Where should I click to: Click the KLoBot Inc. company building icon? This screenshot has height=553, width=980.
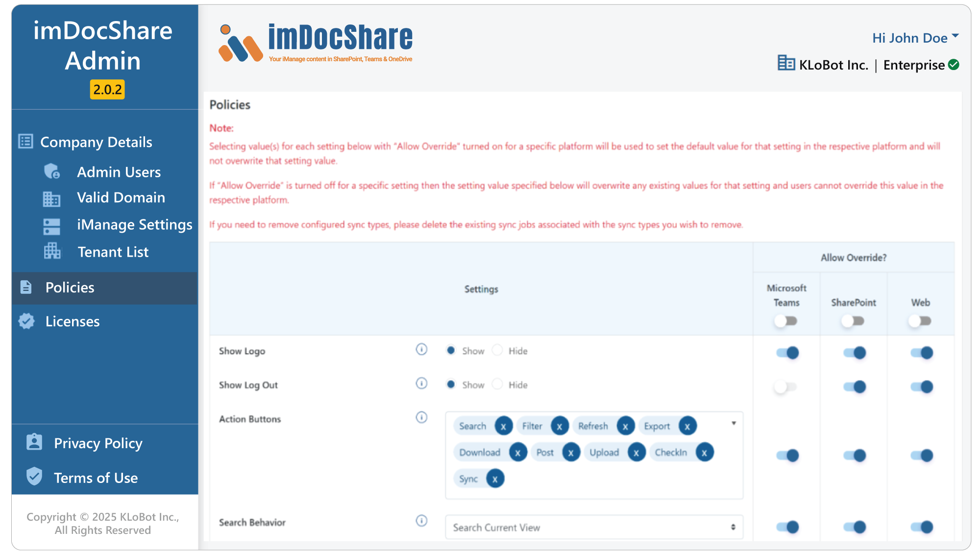pyautogui.click(x=786, y=63)
